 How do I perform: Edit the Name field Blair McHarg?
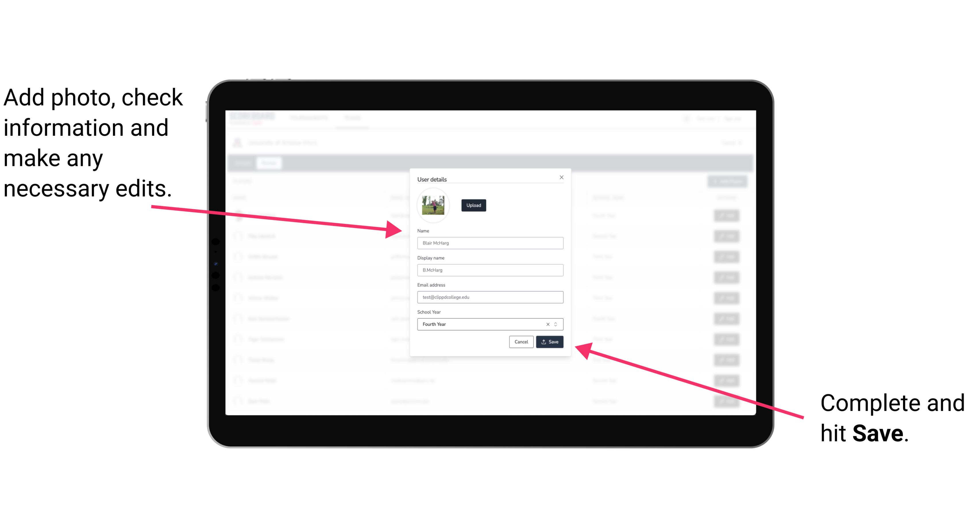[x=490, y=243]
